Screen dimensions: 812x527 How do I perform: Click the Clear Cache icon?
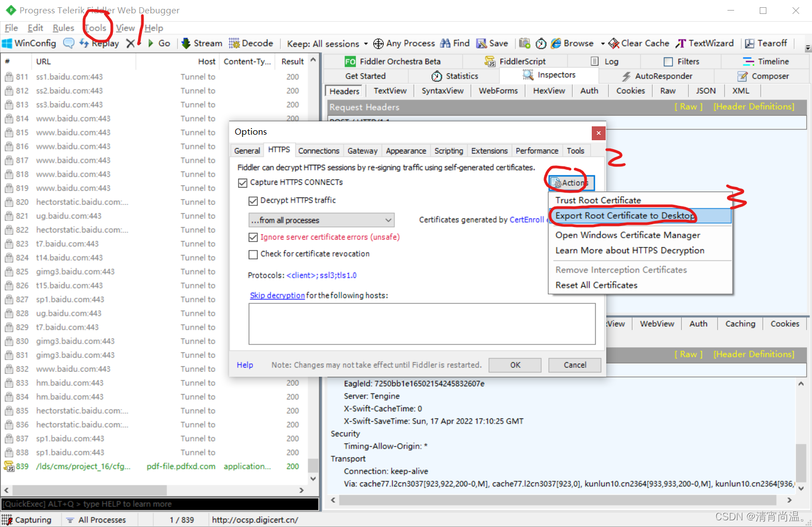[614, 43]
